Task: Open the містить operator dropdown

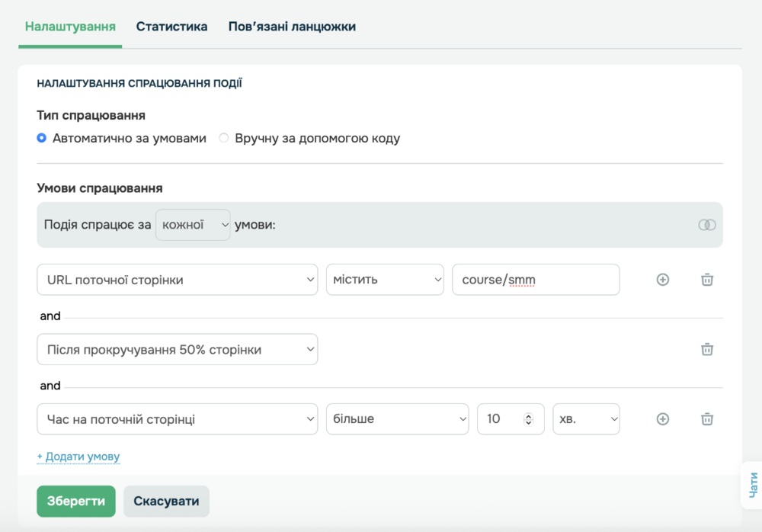Action: click(385, 280)
